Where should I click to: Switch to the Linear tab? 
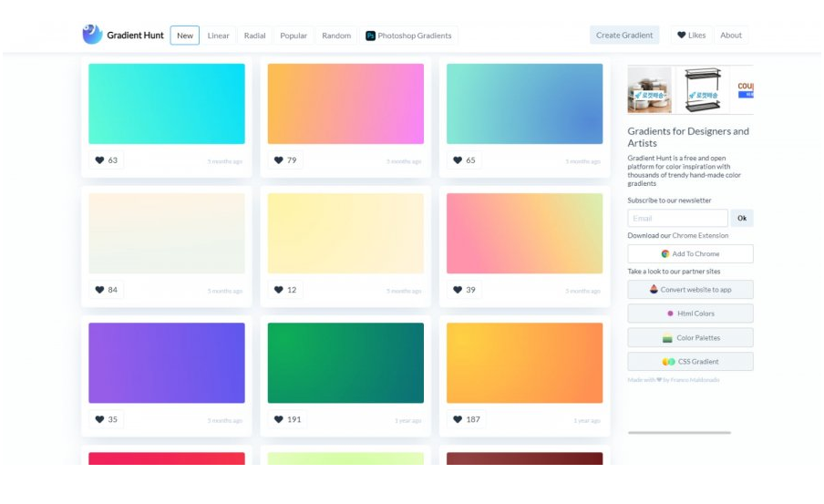(x=218, y=36)
